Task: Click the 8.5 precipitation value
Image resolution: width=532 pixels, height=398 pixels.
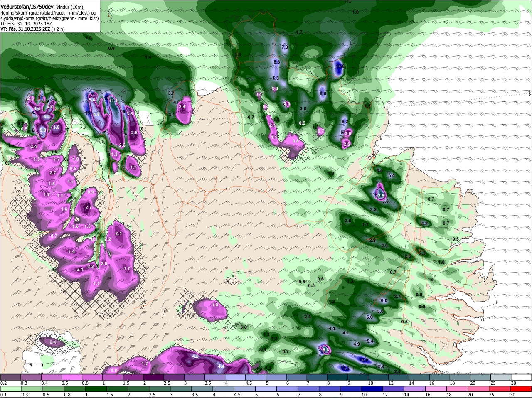Action: point(381,195)
